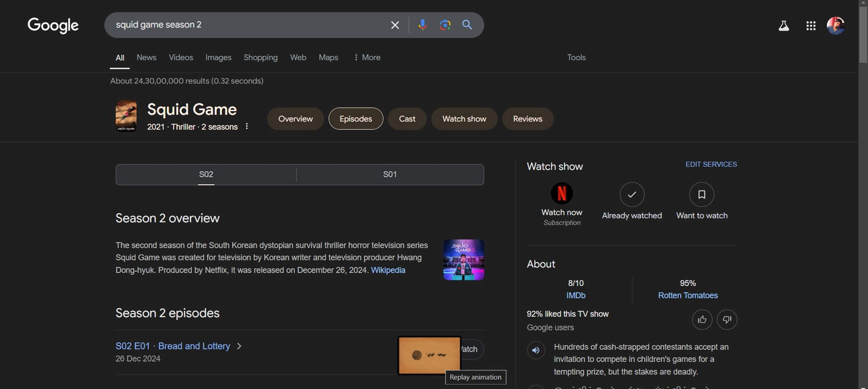The width and height of the screenshot is (868, 389).
Task: Expand the More search filters menu
Action: [x=367, y=57]
